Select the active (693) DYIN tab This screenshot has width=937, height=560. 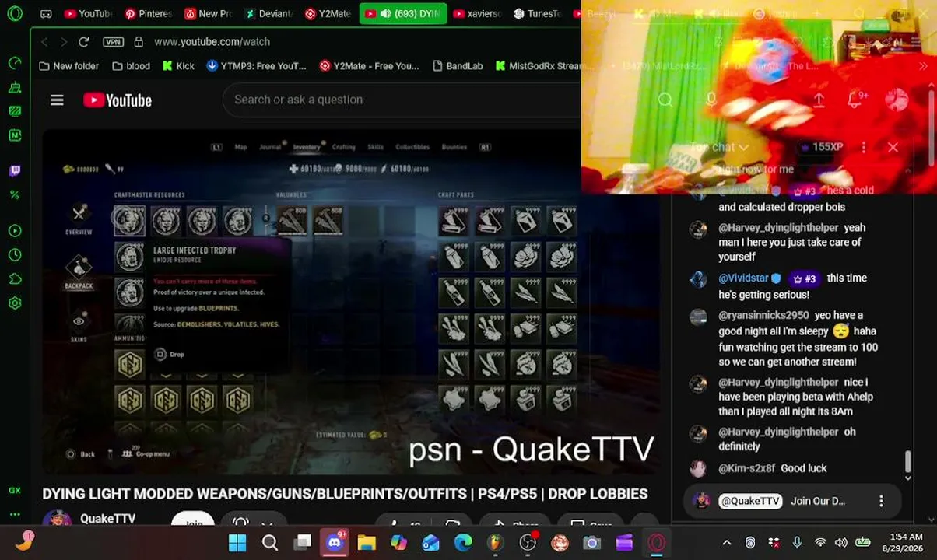(403, 13)
